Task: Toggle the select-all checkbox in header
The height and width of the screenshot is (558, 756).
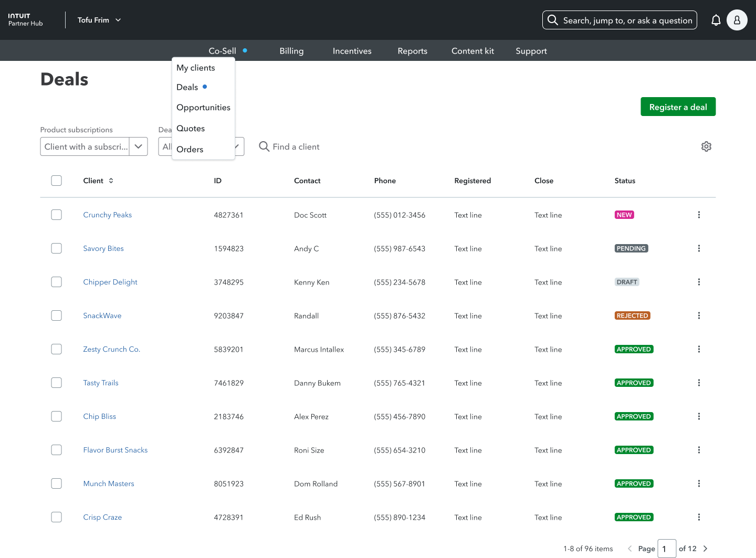Action: (x=57, y=181)
